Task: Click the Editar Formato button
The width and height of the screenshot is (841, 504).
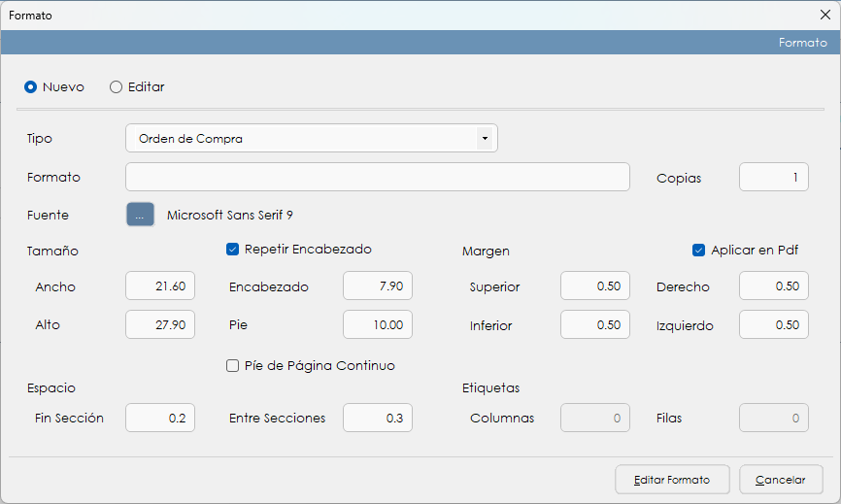Action: [671, 480]
